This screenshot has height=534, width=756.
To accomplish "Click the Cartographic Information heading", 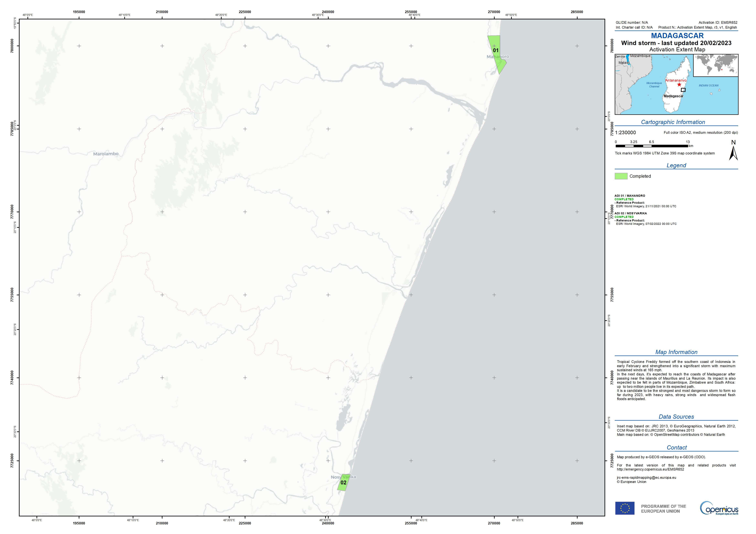I will 673,122.
